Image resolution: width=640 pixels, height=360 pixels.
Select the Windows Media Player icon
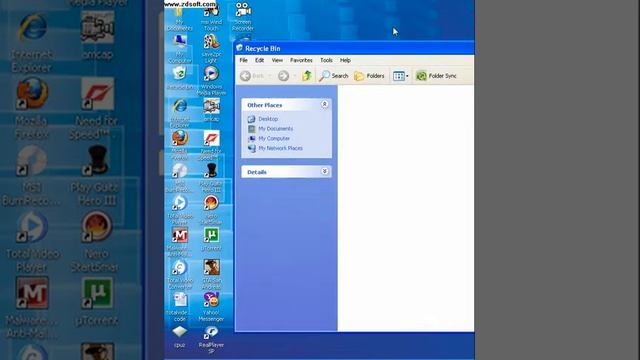(211, 81)
